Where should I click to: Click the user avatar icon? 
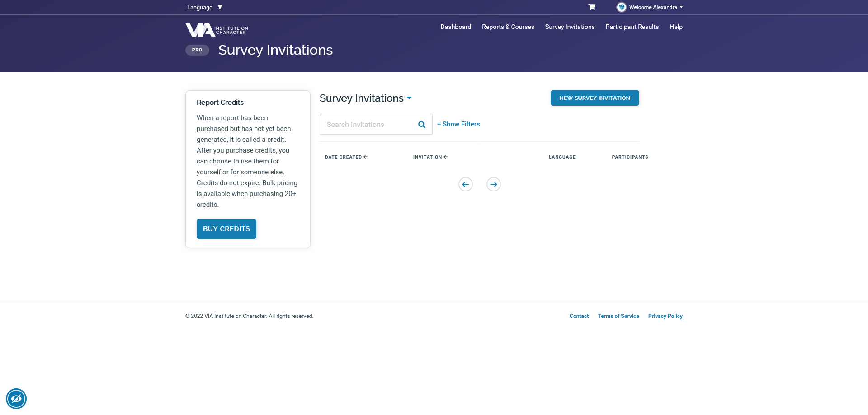(x=622, y=7)
